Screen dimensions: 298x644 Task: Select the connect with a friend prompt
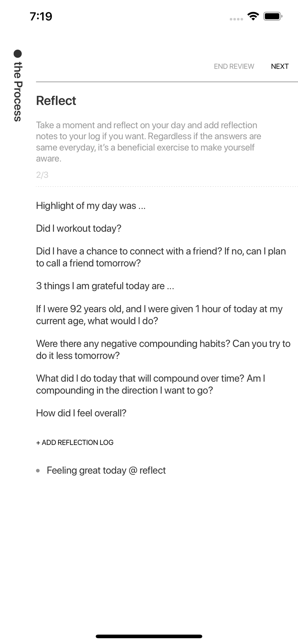pos(161,257)
